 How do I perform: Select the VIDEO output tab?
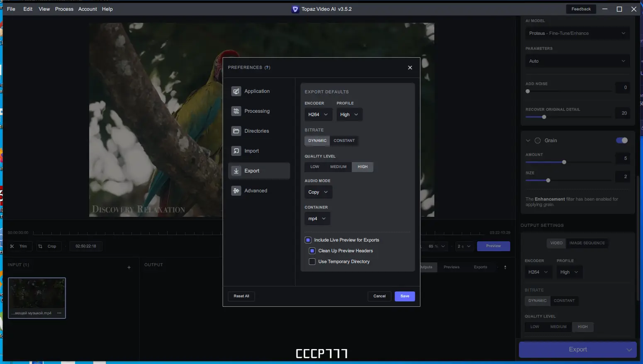pos(556,243)
